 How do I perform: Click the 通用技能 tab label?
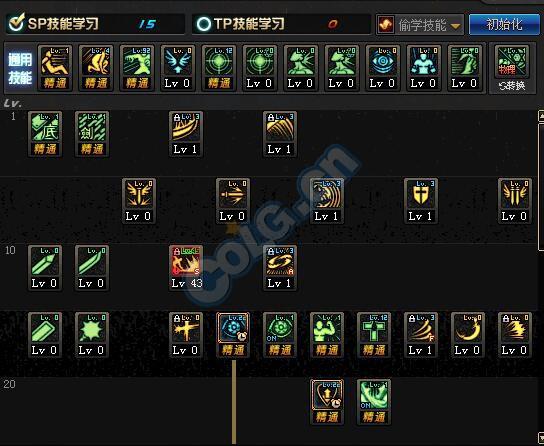tap(20, 69)
